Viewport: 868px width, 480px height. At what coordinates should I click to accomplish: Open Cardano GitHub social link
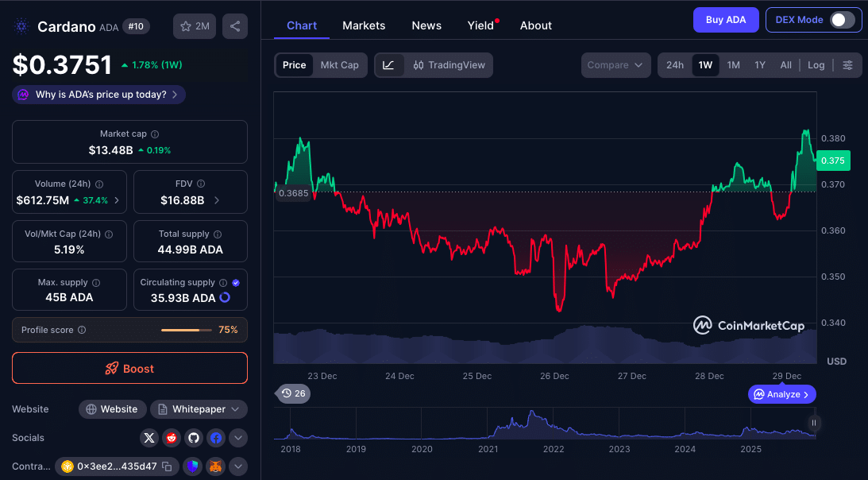pos(194,438)
